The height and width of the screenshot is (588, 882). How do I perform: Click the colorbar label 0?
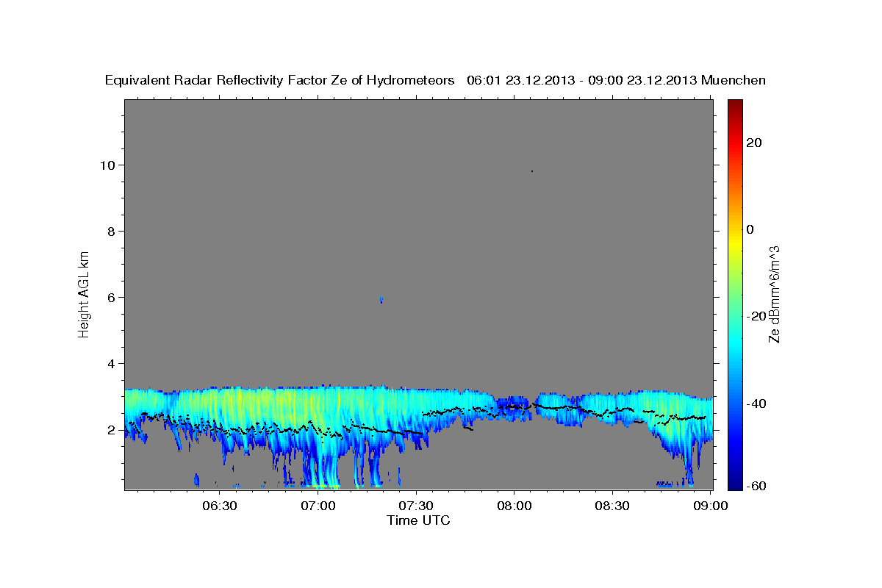tap(750, 229)
